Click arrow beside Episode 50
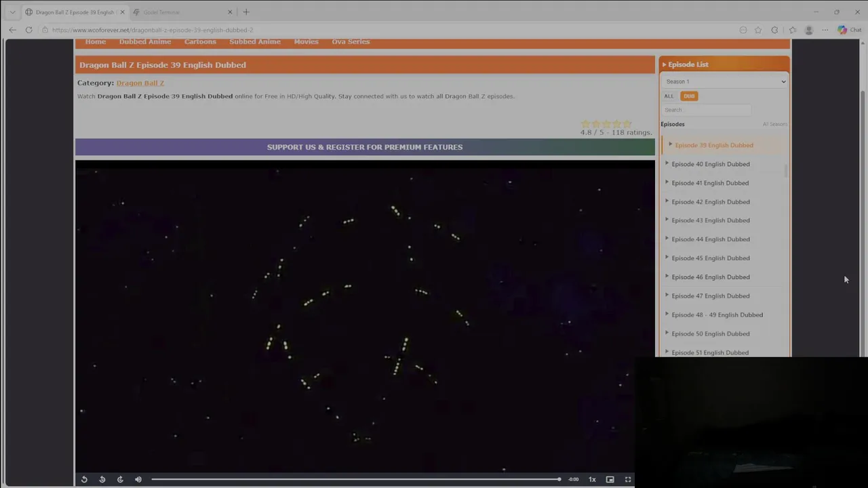 (667, 333)
